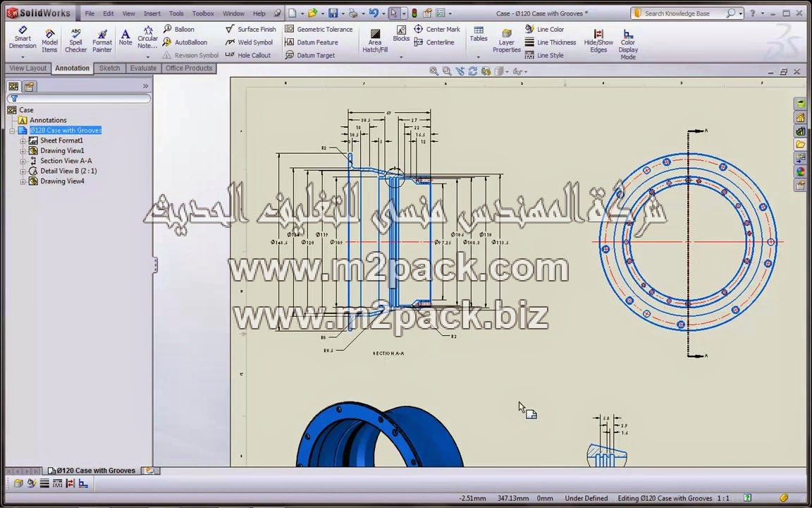Insert a Datum Target
The width and height of the screenshot is (812, 508).
click(x=309, y=55)
